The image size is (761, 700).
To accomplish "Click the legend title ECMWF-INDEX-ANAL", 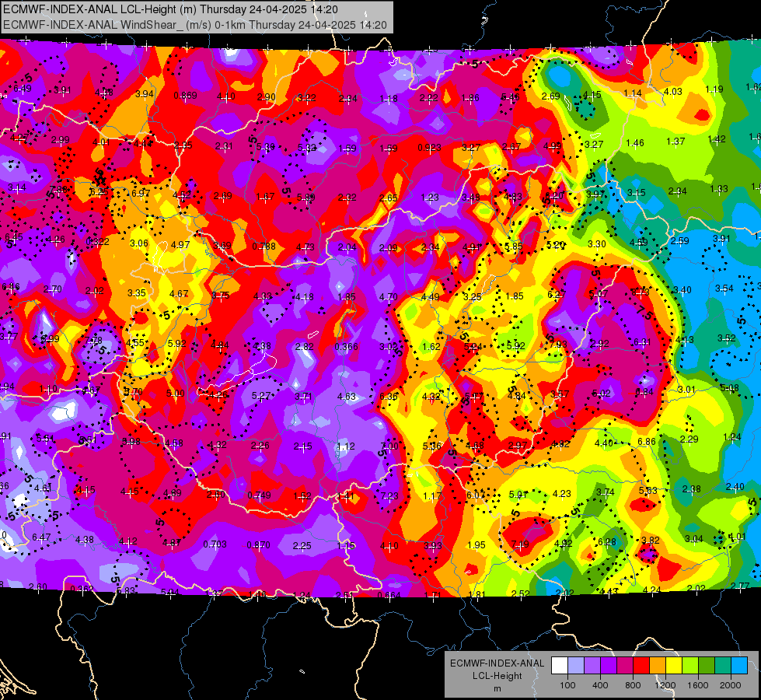I will coord(497,663).
